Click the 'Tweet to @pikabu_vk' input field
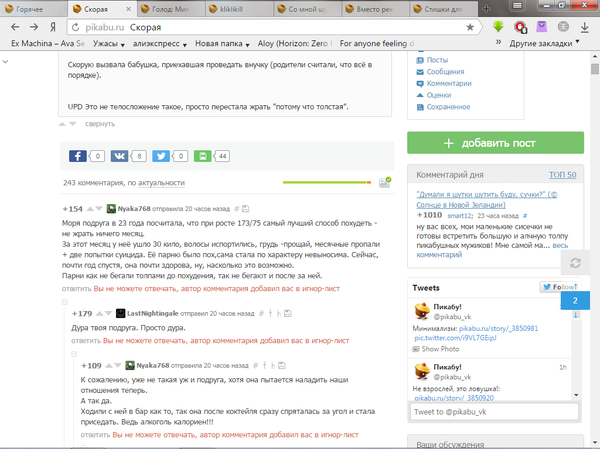The height and width of the screenshot is (449, 600). tap(495, 412)
